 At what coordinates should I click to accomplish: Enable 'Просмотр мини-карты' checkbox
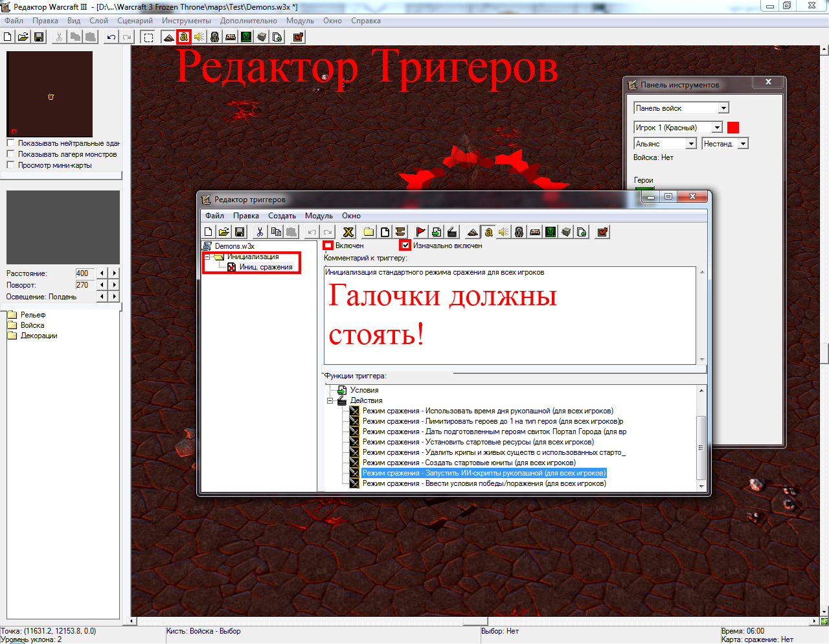pos(10,165)
